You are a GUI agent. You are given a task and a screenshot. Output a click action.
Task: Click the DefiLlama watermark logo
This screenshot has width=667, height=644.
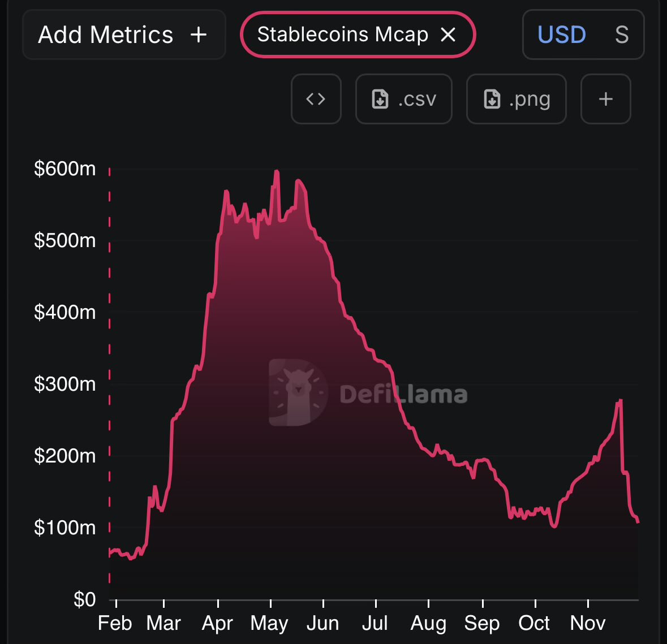298,392
